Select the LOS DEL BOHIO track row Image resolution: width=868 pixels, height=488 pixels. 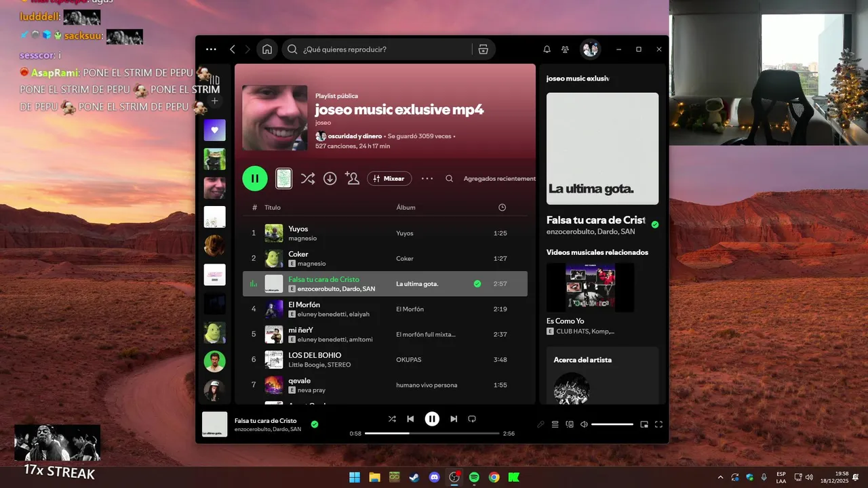coord(385,359)
